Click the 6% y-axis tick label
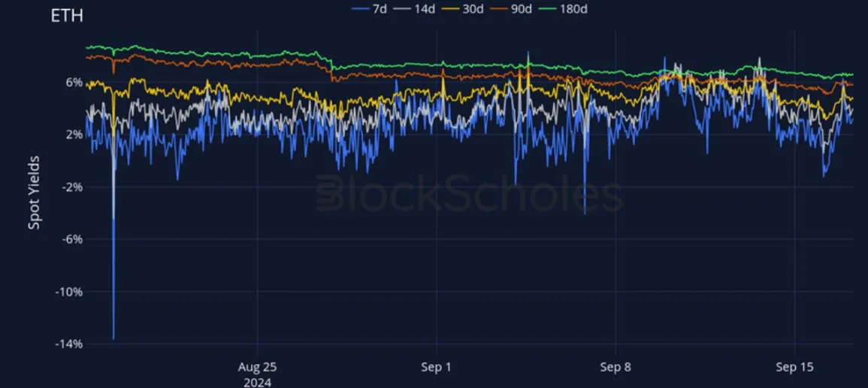 click(74, 83)
